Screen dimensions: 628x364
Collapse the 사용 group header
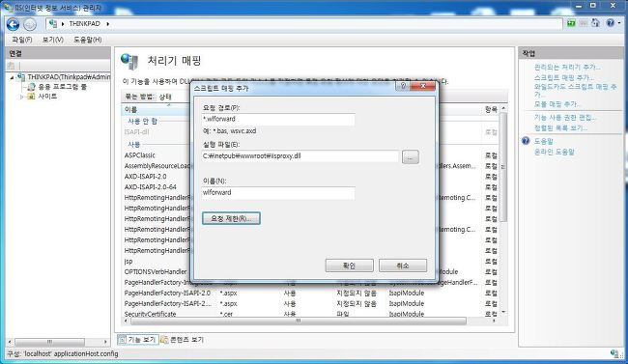tap(133, 144)
